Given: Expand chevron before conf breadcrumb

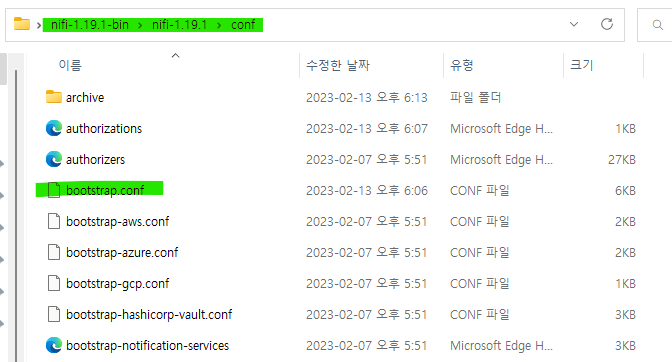Looking at the screenshot, I should pyautogui.click(x=219, y=25).
